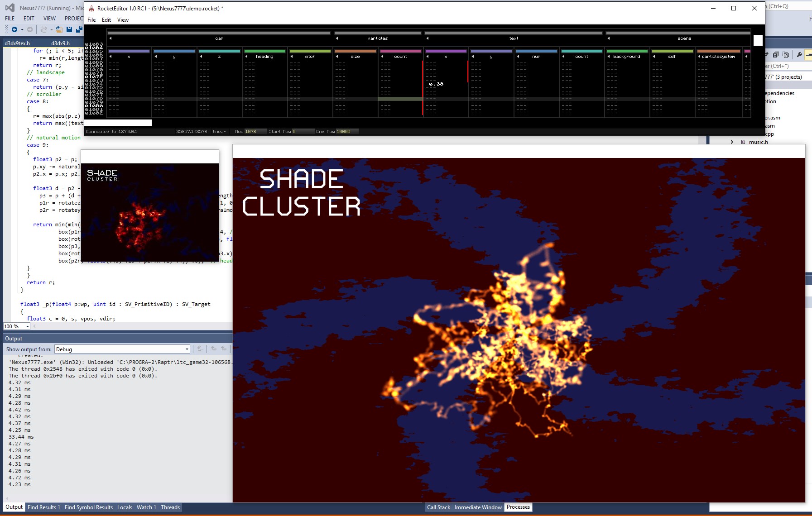Switch to the Processes tab
This screenshot has width=812, height=516.
coord(518,507)
